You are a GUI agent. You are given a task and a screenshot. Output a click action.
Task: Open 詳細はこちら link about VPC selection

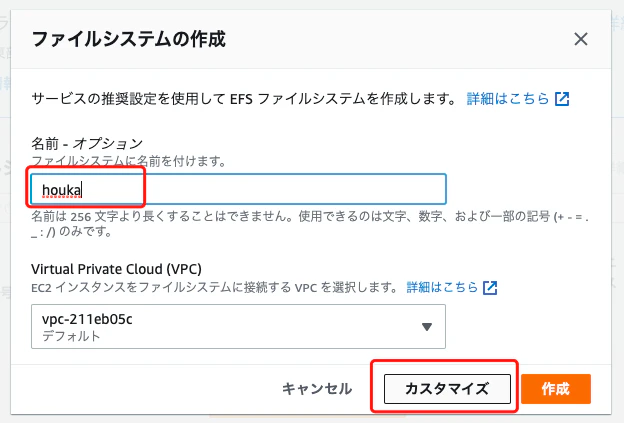tap(442, 287)
